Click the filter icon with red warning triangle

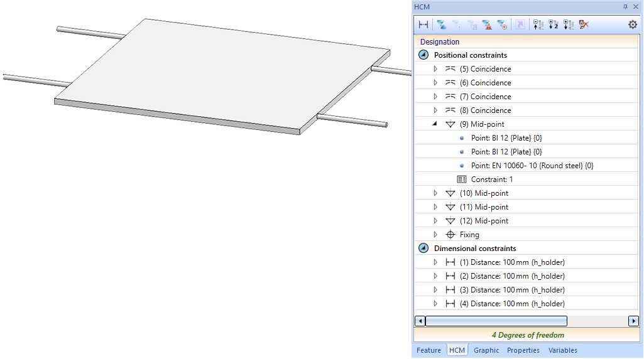pyautogui.click(x=487, y=24)
